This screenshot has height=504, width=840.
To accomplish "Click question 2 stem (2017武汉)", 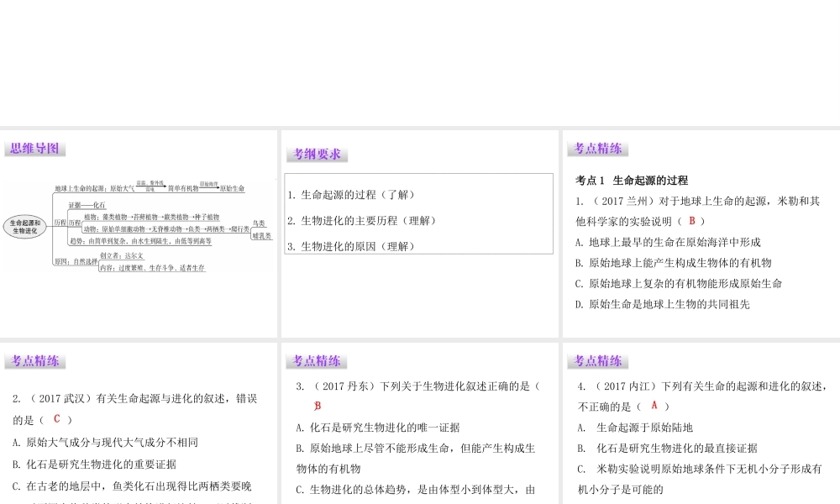I will pyautogui.click(x=135, y=409).
